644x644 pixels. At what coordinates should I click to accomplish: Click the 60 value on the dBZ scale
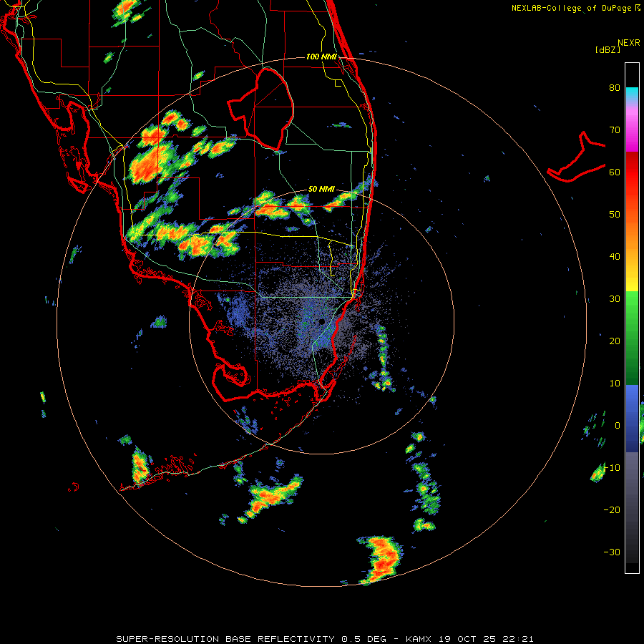[615, 172]
